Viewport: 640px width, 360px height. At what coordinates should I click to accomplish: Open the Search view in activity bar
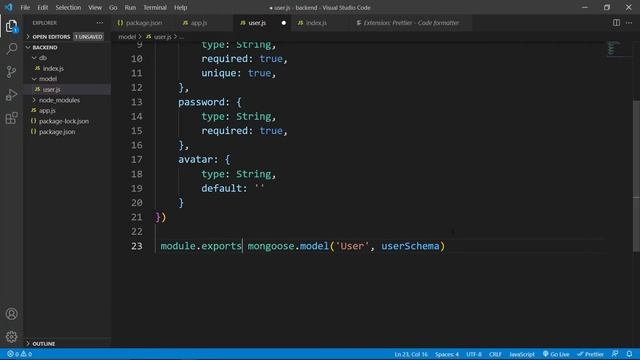click(x=11, y=49)
